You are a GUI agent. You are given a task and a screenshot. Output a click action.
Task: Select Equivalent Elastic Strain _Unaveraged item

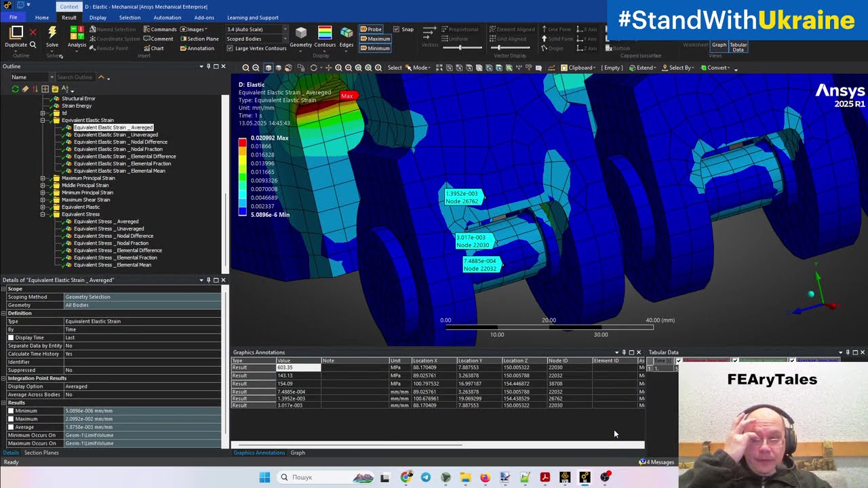(115, 135)
